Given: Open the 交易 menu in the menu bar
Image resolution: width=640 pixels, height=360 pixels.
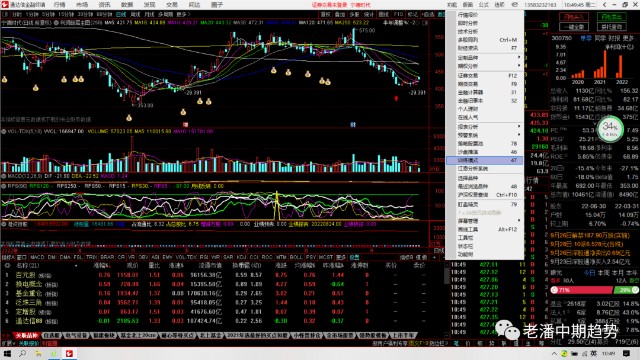Looking at the screenshot, I should 172,5.
